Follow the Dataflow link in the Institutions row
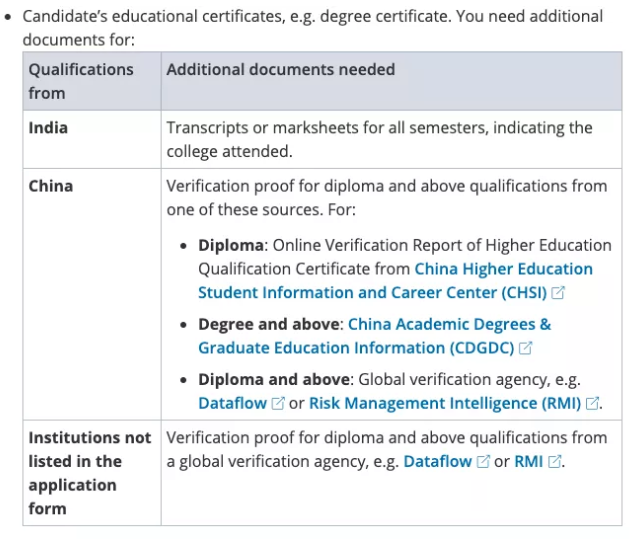 (x=437, y=462)
